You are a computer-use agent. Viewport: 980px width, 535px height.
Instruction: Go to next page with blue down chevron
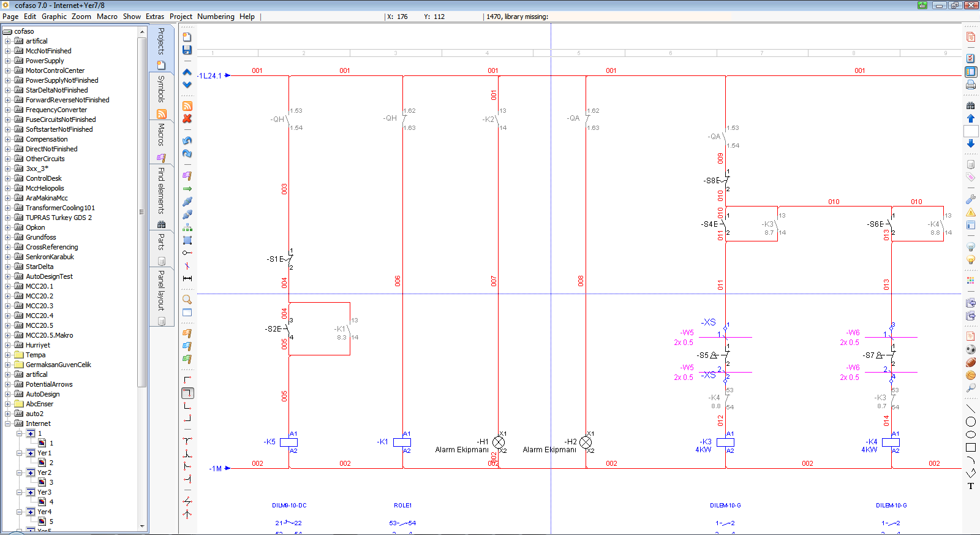[x=187, y=85]
